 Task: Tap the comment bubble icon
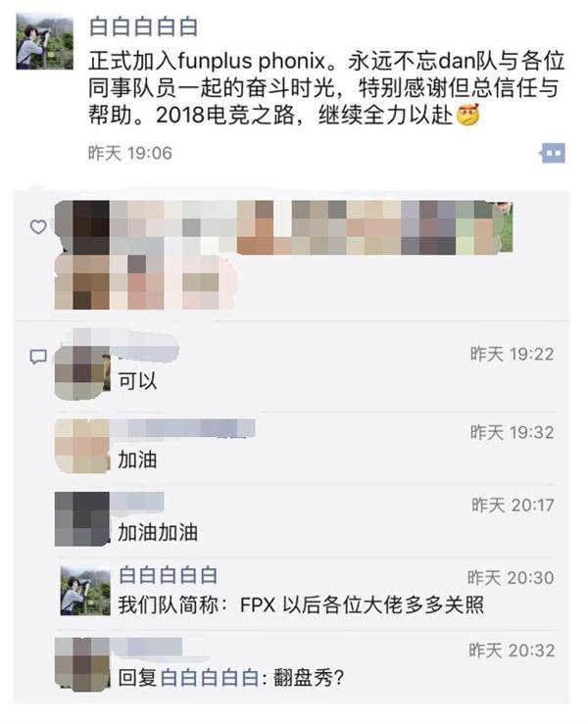click(38, 357)
